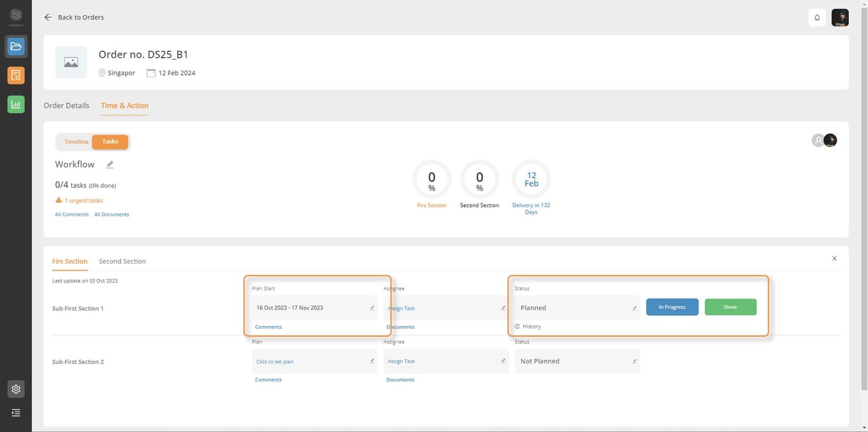Open All Comments link
This screenshot has width=868, height=432.
72,214
